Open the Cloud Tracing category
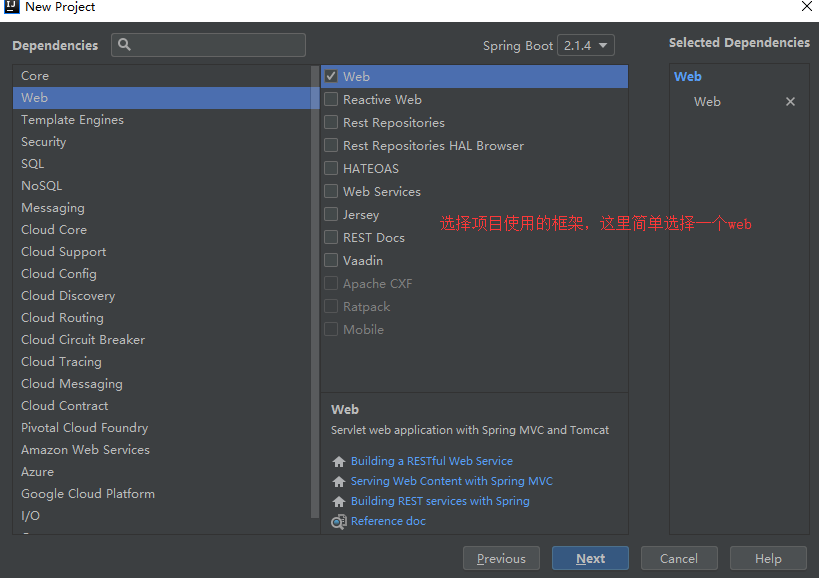This screenshot has width=819, height=578. (x=162, y=361)
